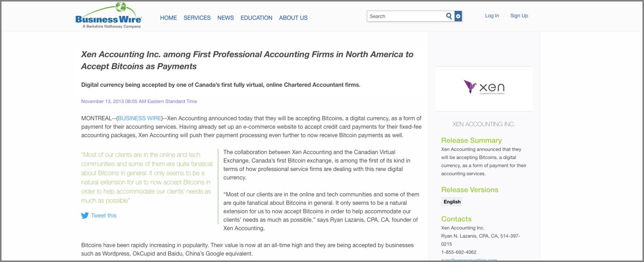The height and width of the screenshot is (262, 644).
Task: Click the Sign Up link
Action: pyautogui.click(x=519, y=16)
